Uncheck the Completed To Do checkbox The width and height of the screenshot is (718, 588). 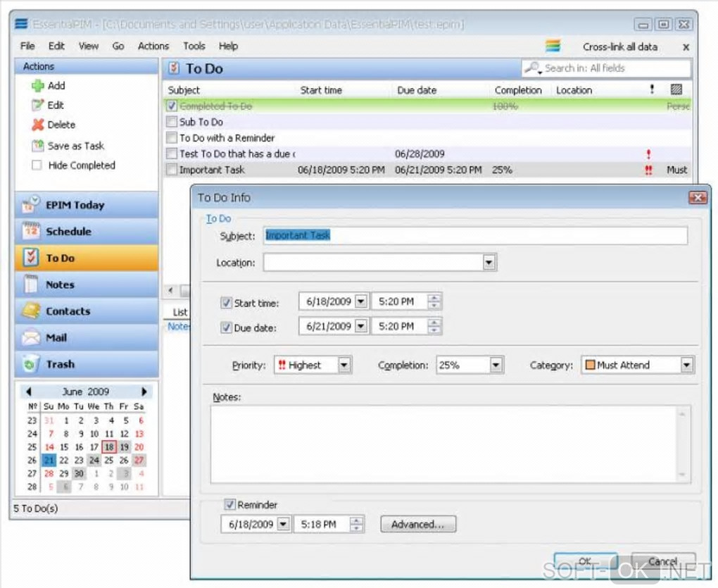[172, 106]
